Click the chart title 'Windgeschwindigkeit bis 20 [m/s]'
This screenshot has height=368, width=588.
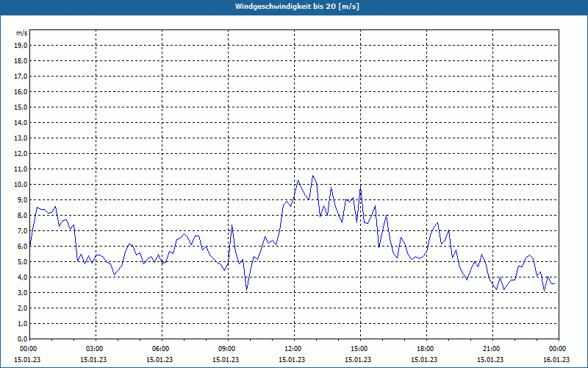click(297, 7)
